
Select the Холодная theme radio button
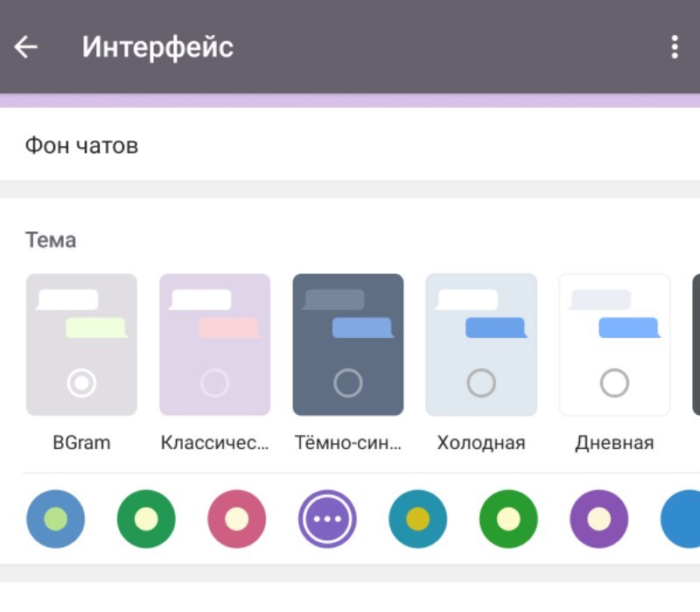point(481,383)
